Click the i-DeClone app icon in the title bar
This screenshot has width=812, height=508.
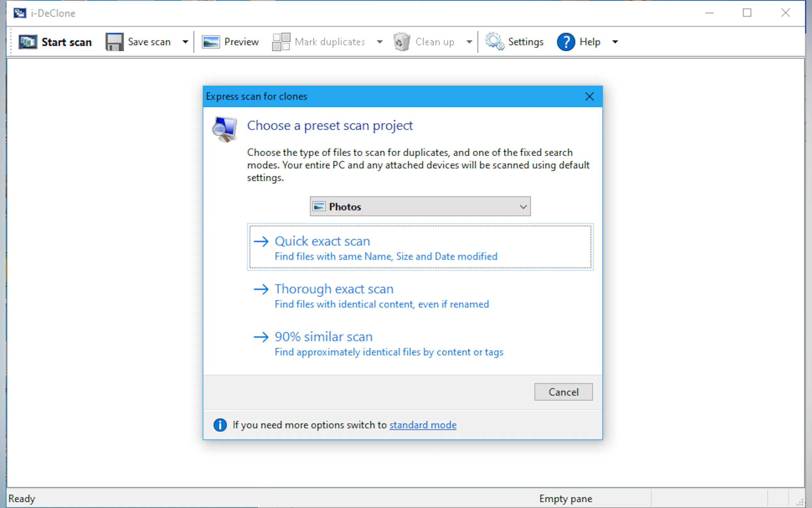(20, 13)
